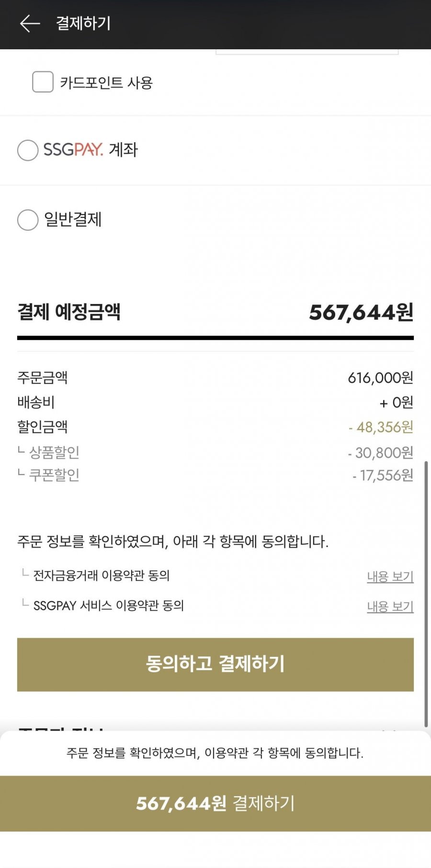Tap the 결제하기 page title
This screenshot has height=868, width=431.
tap(83, 23)
